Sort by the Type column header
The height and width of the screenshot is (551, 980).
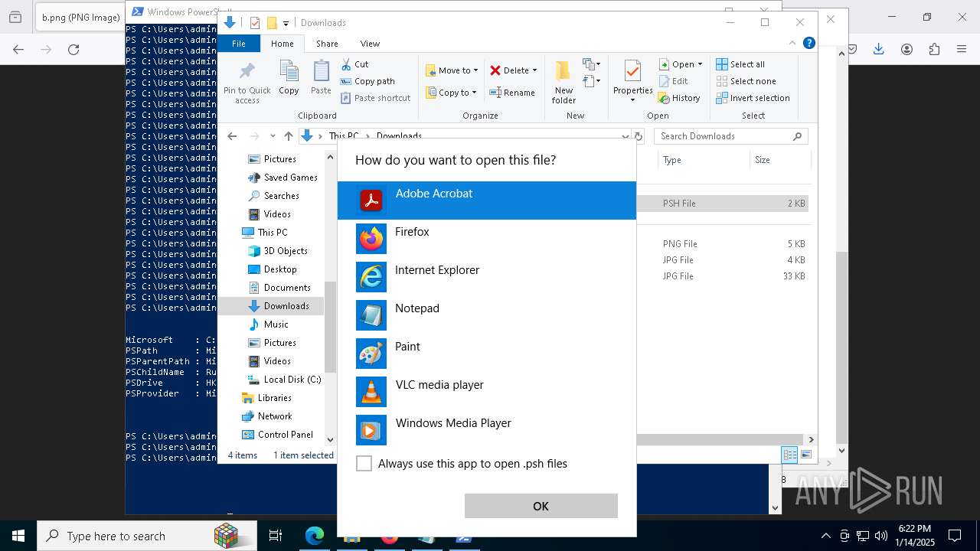point(704,160)
